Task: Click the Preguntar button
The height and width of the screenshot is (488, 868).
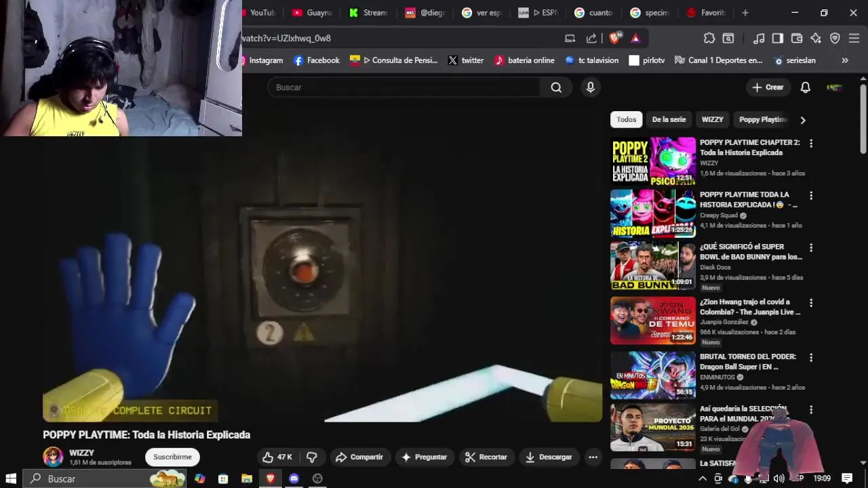Action: [424, 457]
